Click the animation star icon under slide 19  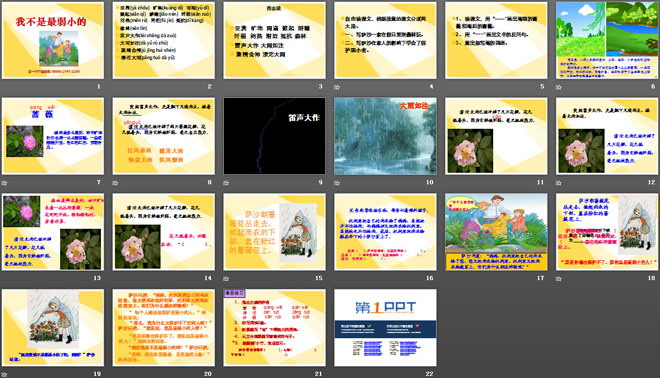coord(4,374)
